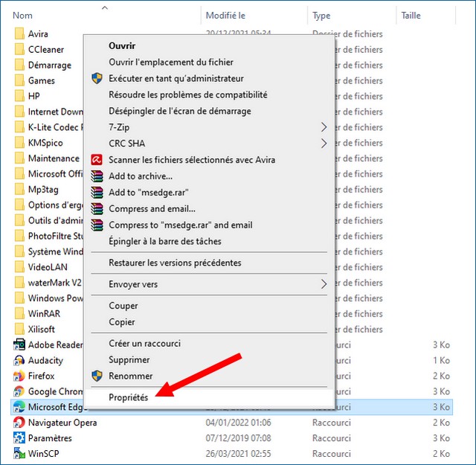Click the 1 Ko size of Audacity
The height and width of the screenshot is (465, 476).
coord(441,360)
